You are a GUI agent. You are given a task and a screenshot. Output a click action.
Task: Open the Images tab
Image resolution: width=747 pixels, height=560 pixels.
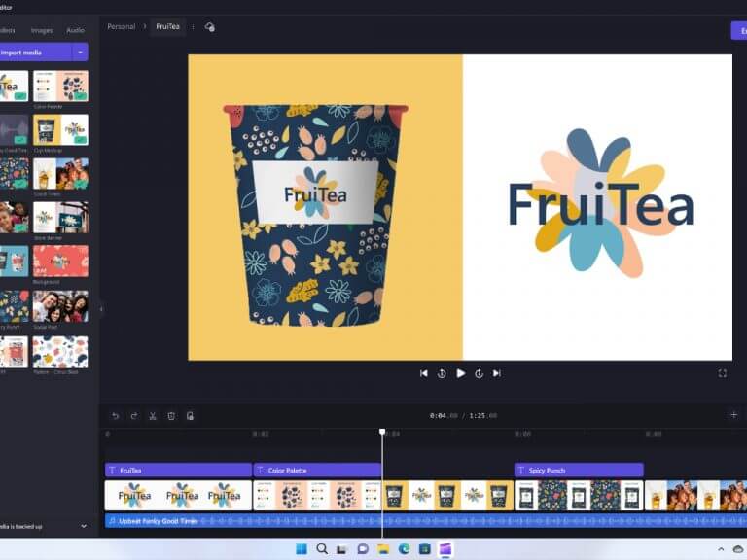(42, 30)
